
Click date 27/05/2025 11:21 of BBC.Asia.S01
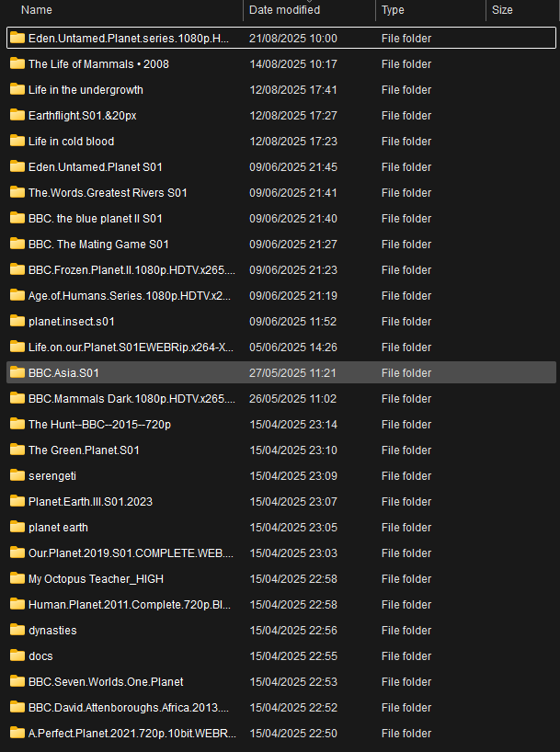point(292,373)
